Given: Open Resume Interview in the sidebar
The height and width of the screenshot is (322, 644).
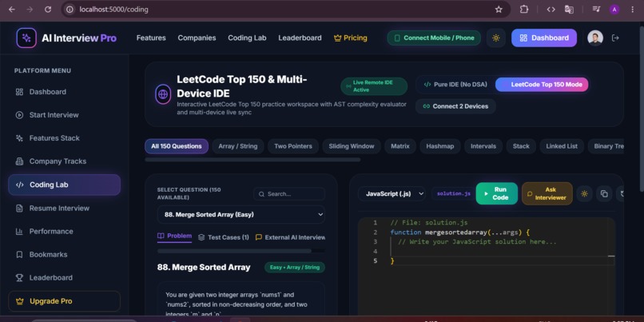Looking at the screenshot, I should 65,209.
